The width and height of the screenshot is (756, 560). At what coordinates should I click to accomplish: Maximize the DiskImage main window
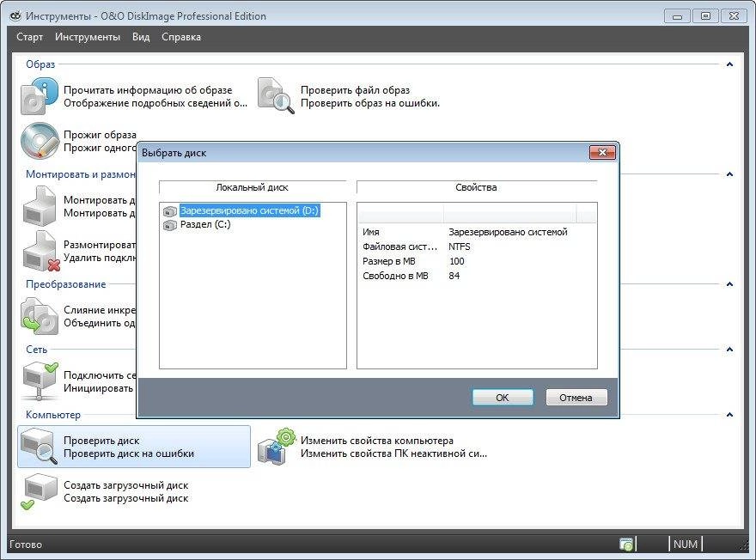pyautogui.click(x=705, y=16)
